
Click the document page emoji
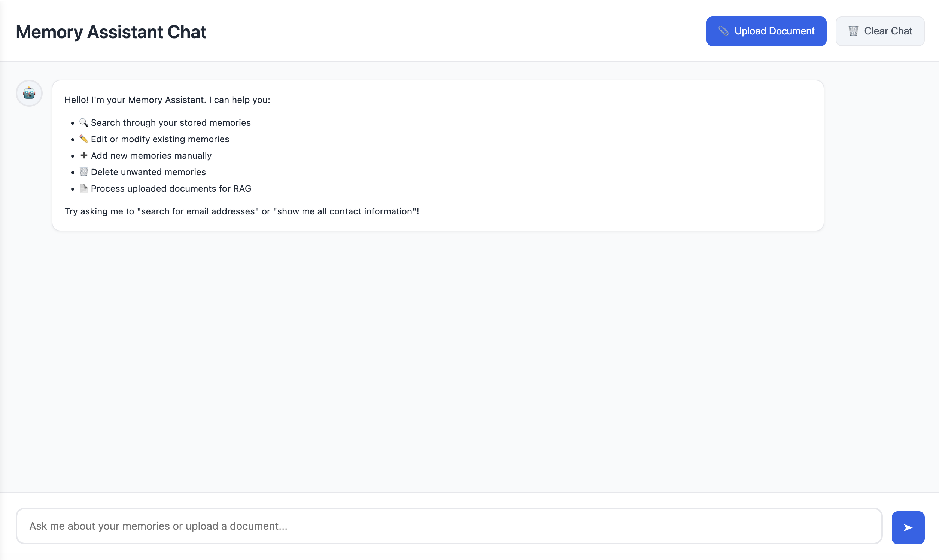tap(84, 188)
